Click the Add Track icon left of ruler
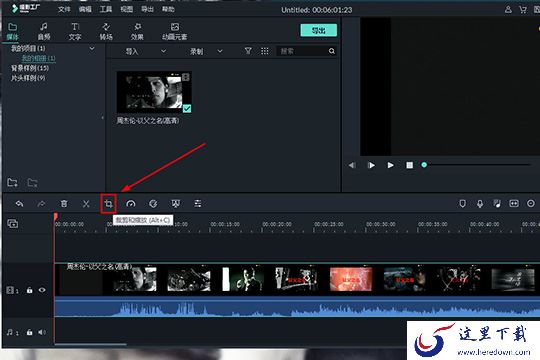The height and width of the screenshot is (360, 540). pos(13,224)
